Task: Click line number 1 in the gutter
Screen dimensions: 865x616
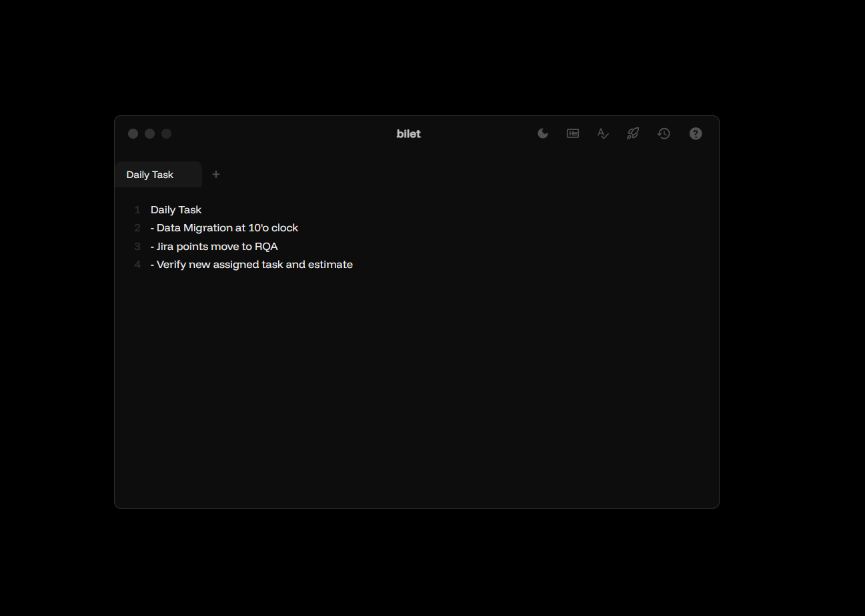Action: (x=137, y=209)
